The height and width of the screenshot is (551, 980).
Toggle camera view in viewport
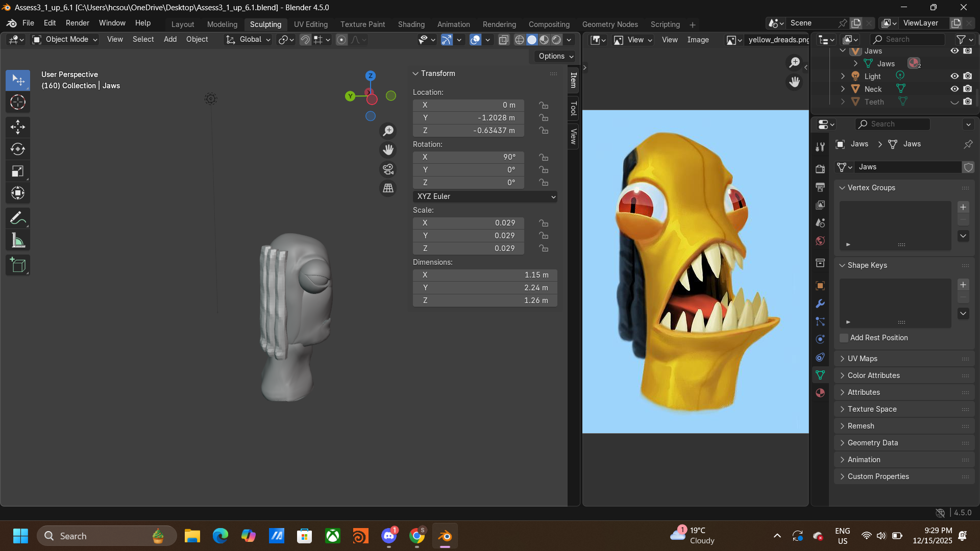[388, 169]
